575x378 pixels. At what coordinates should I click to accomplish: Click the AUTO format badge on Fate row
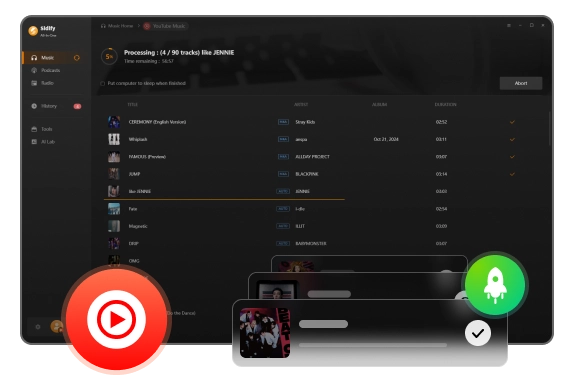click(283, 209)
